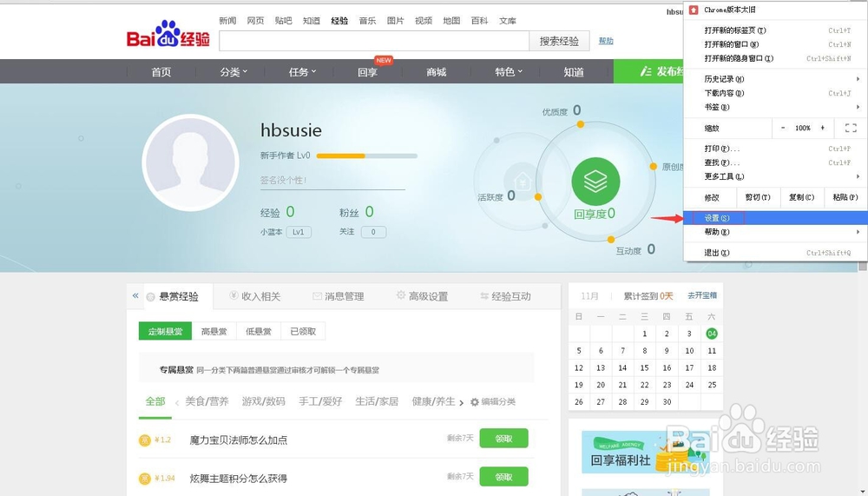Click the green 回享度 layers icon

tap(595, 182)
